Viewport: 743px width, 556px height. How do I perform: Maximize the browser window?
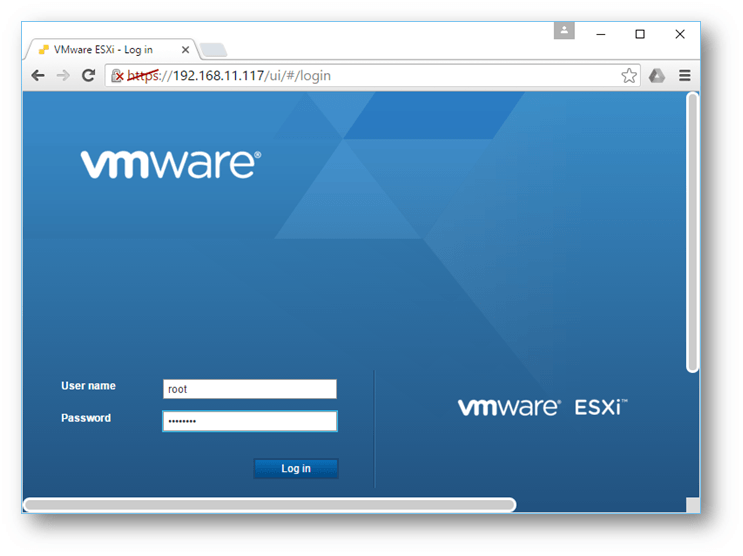(x=640, y=34)
